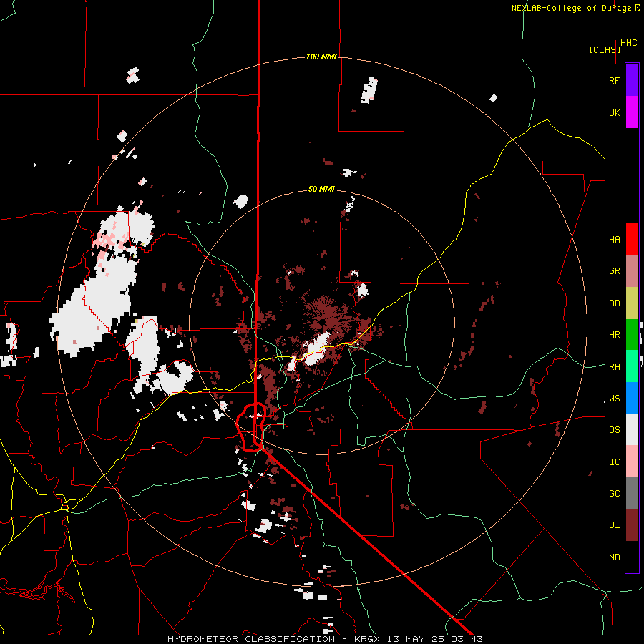Click the RA light-green legend swatch
644x644 pixels.
pos(632,366)
